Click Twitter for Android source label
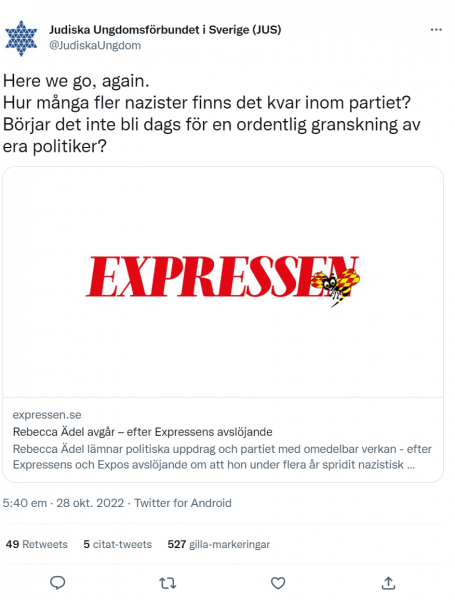The width and height of the screenshot is (455, 600). tap(183, 503)
